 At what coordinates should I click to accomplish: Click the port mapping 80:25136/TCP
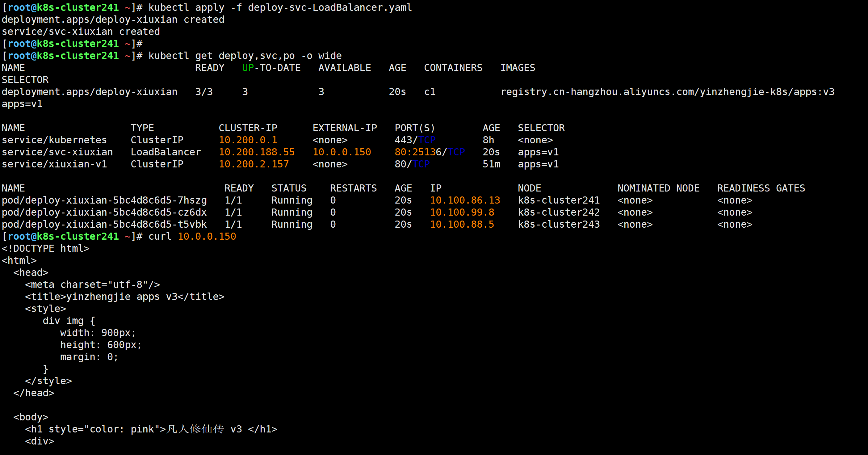[x=430, y=152]
